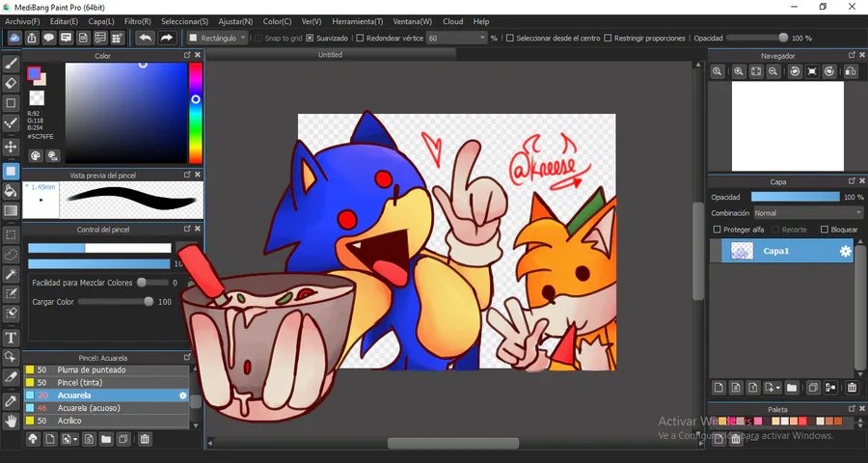
Task: Select the Lasso tool
Action: click(11, 255)
